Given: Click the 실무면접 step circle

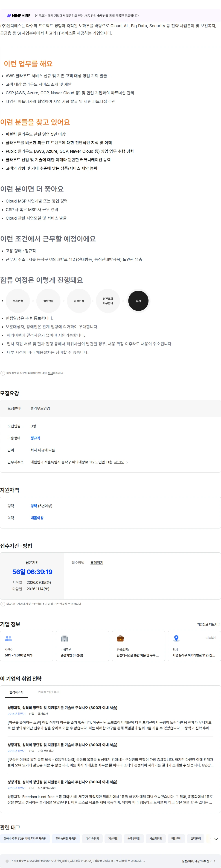Looking at the screenshot, I should click(48, 301).
